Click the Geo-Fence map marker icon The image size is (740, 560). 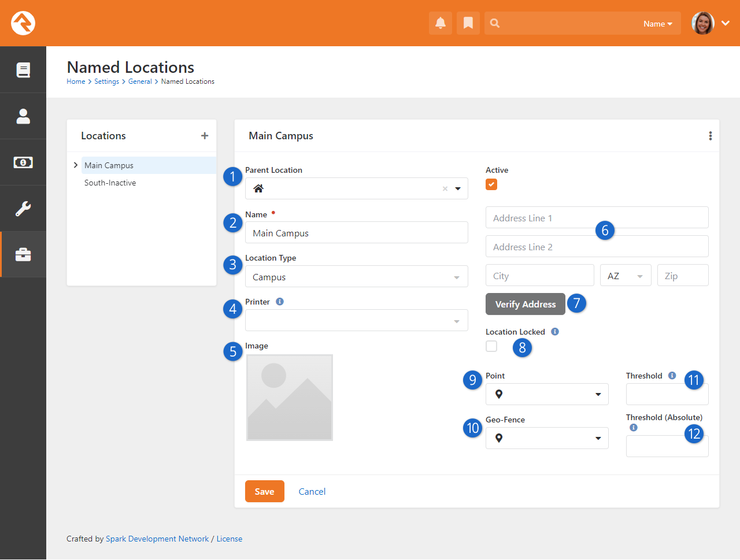499,438
